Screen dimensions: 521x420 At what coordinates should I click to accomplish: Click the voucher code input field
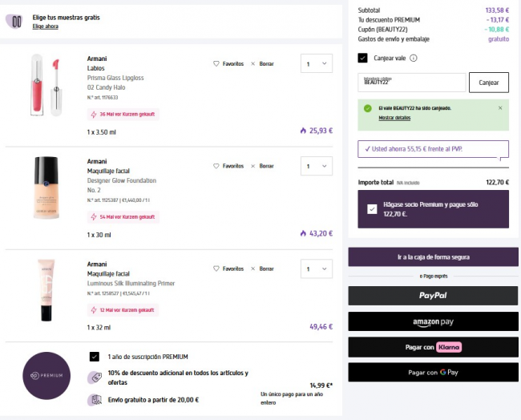pos(411,83)
